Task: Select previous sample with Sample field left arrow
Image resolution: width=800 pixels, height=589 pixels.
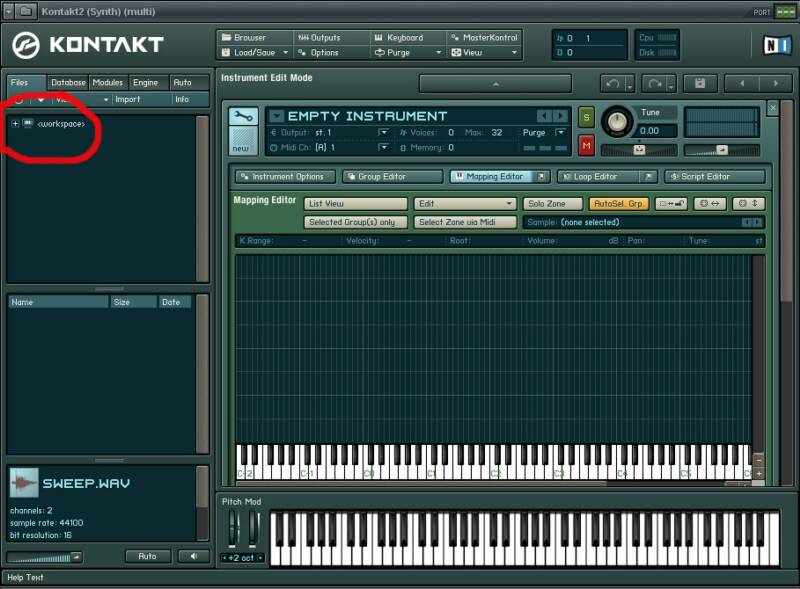Action: 746,222
